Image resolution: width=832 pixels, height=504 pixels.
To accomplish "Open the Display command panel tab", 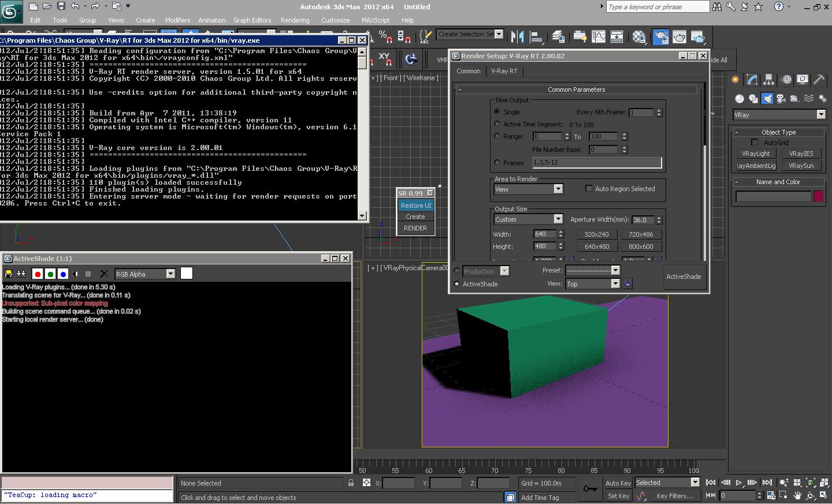I will click(x=803, y=80).
